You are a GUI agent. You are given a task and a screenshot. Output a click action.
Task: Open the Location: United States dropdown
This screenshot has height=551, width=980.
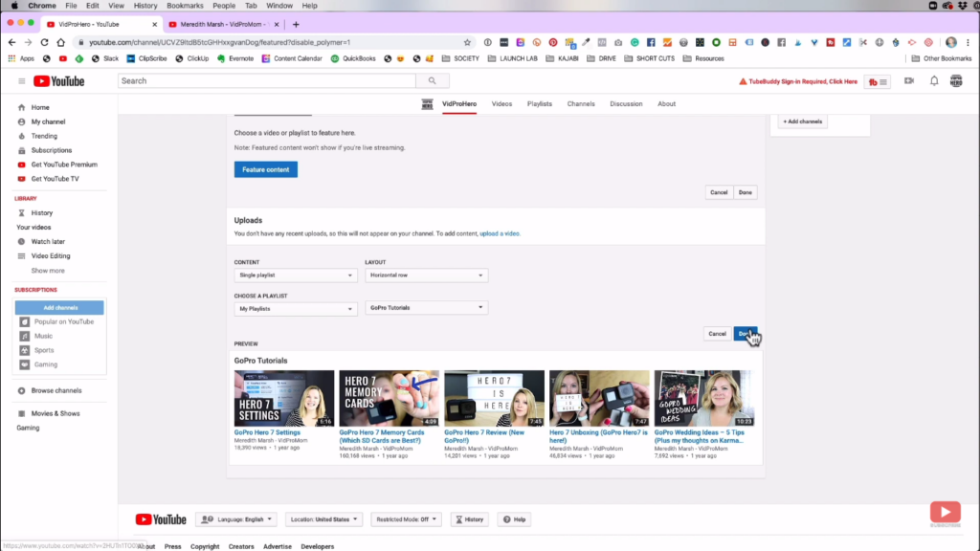coord(323,519)
